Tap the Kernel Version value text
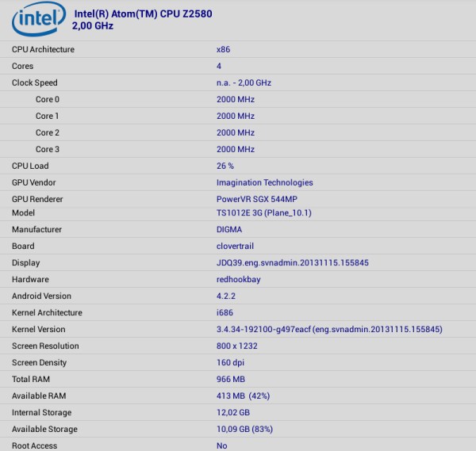 [329, 329]
